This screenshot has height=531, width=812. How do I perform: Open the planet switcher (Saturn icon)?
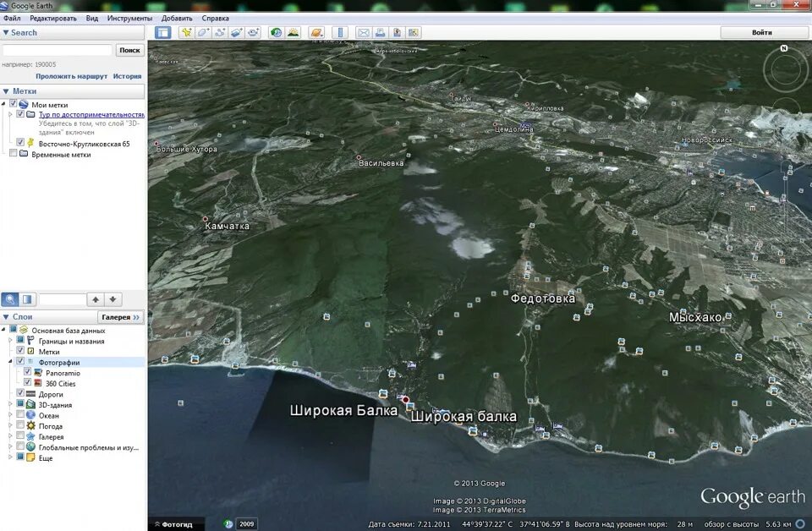315,33
